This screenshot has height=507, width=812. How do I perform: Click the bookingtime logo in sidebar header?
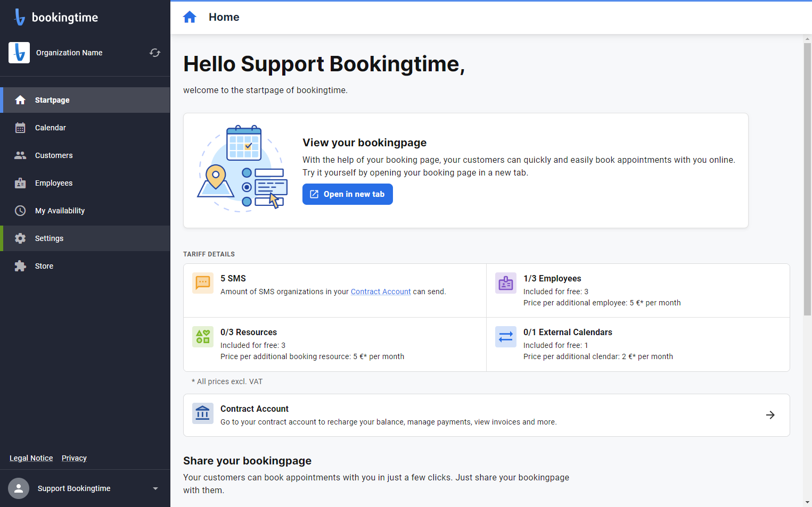56,17
